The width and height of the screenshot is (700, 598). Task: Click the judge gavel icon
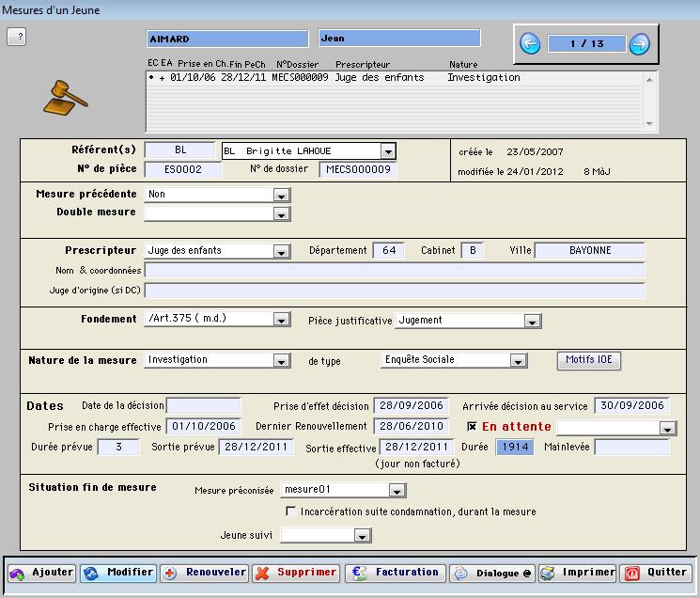65,98
